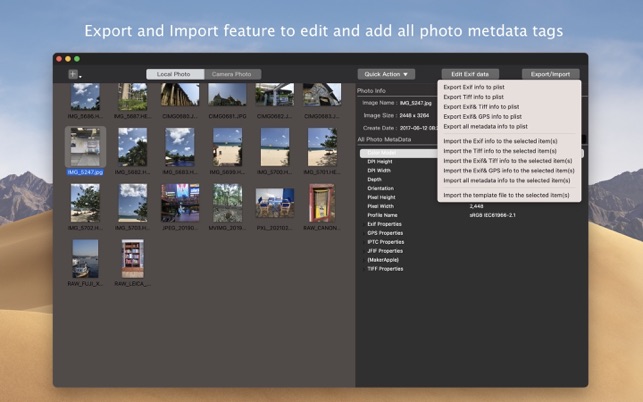
Task: Click the Image Name value IMG_5247.jpg
Action: (415, 103)
